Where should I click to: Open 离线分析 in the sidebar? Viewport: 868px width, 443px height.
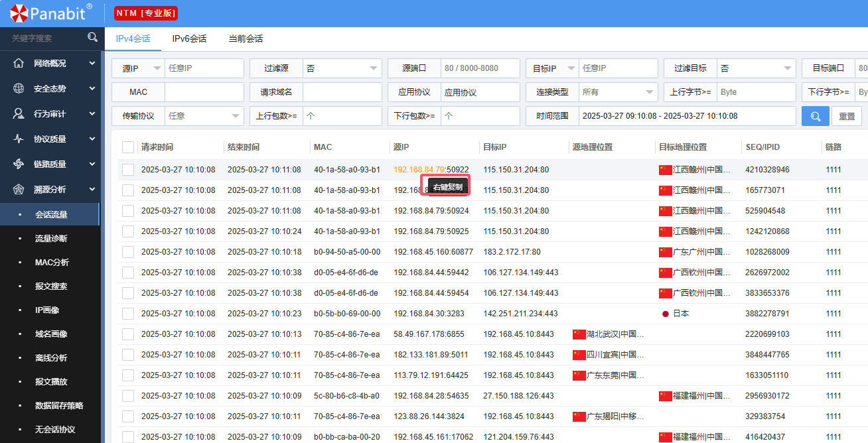[50, 358]
